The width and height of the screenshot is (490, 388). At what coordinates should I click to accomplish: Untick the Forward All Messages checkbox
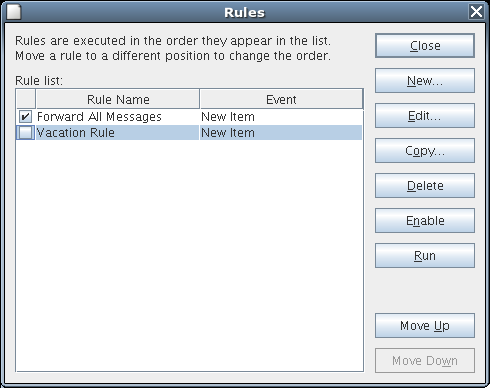click(25, 117)
